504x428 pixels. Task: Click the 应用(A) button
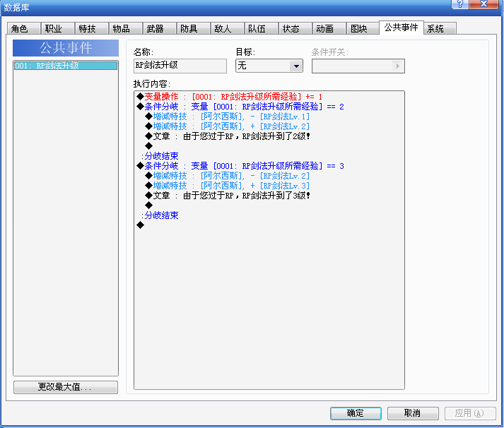point(470,413)
